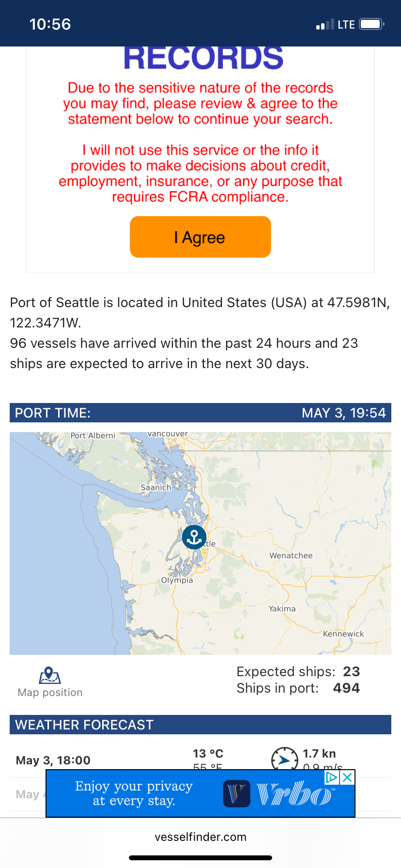The height and width of the screenshot is (868, 401).
Task: Tap the PORT TIME header bar
Action: [200, 413]
